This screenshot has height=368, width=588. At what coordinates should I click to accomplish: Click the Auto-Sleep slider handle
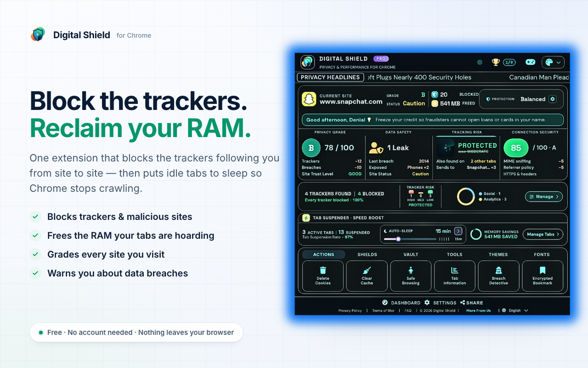[x=398, y=239]
